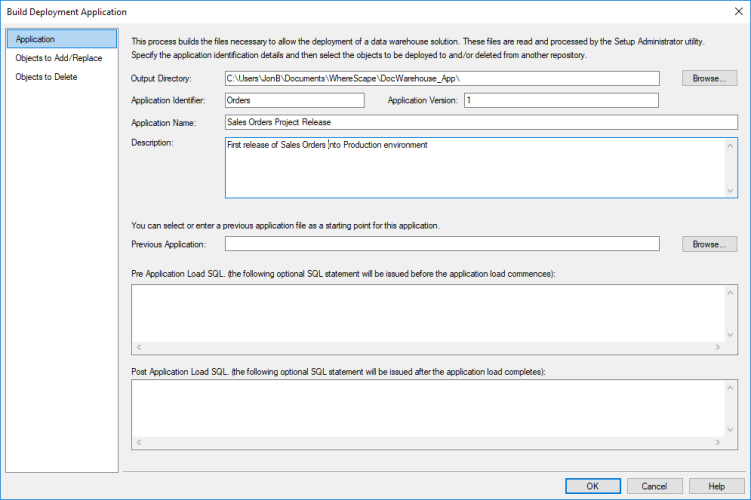Close the Build Deployment Application window

click(739, 11)
